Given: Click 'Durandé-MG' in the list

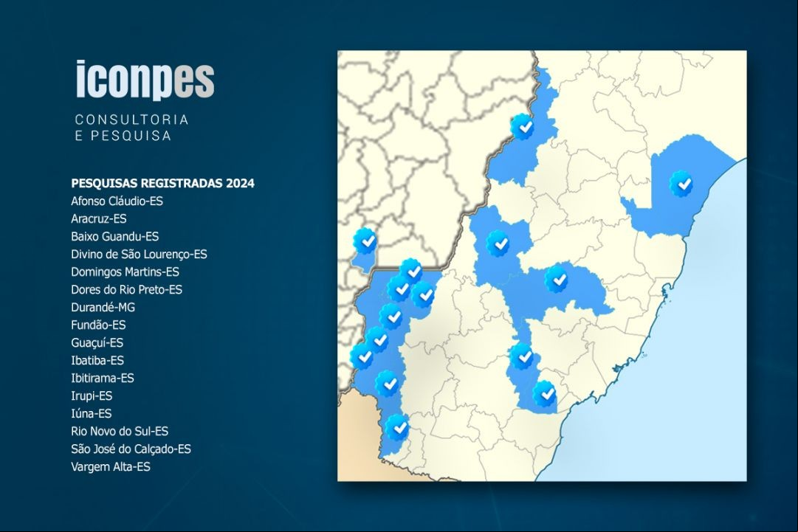Looking at the screenshot, I should pos(103,307).
